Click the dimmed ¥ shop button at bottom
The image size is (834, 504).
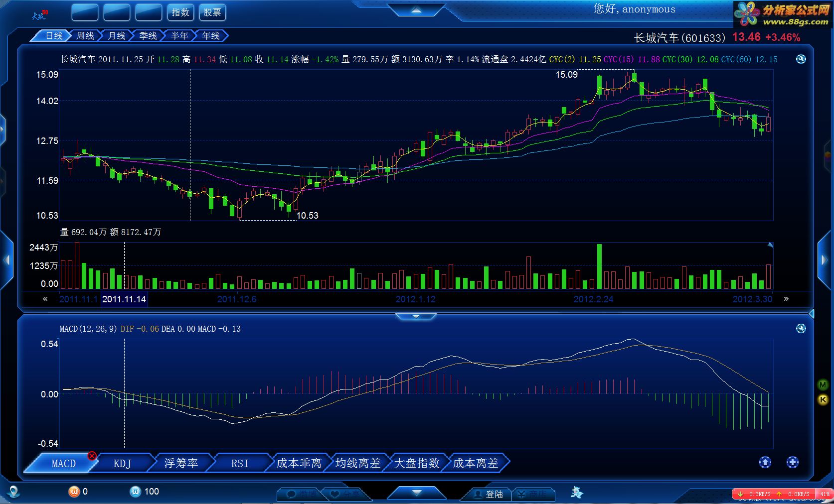coord(532,494)
